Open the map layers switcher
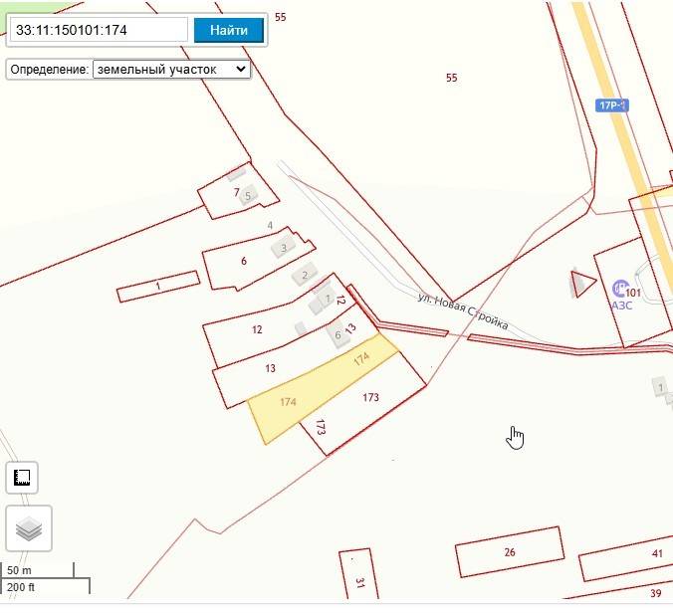The width and height of the screenshot is (673, 616). tap(29, 528)
